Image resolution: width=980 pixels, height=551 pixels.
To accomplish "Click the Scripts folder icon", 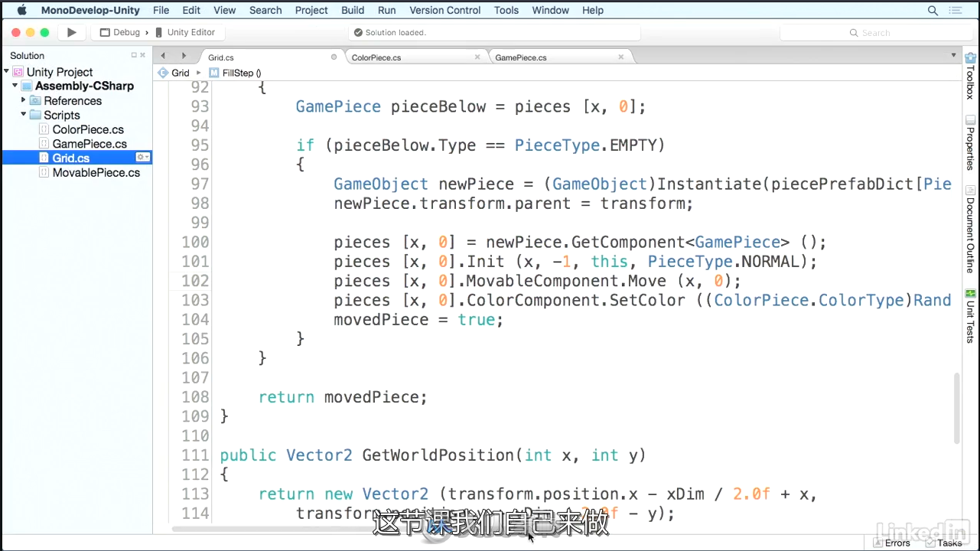I will [35, 115].
